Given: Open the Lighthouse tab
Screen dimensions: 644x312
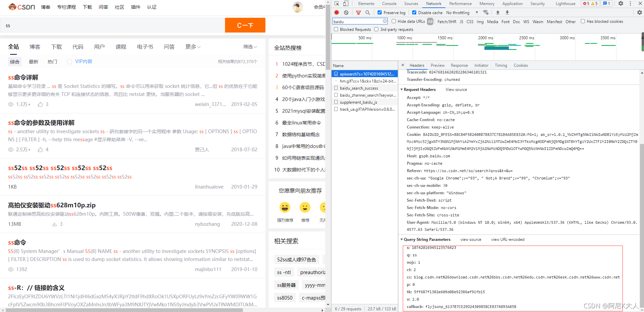Looking at the screenshot, I should pyautogui.click(x=565, y=4).
